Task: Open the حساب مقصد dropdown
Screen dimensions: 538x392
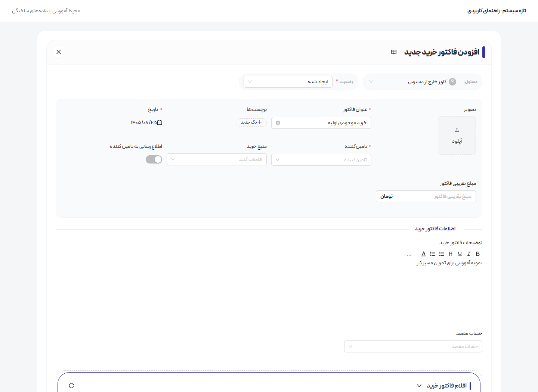Action: (413, 346)
